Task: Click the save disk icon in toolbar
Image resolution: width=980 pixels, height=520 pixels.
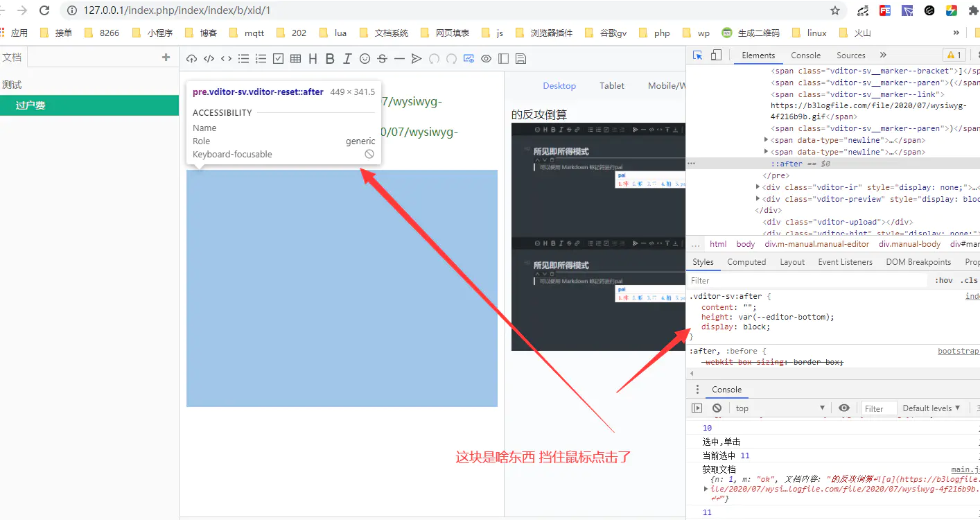Action: coord(520,59)
